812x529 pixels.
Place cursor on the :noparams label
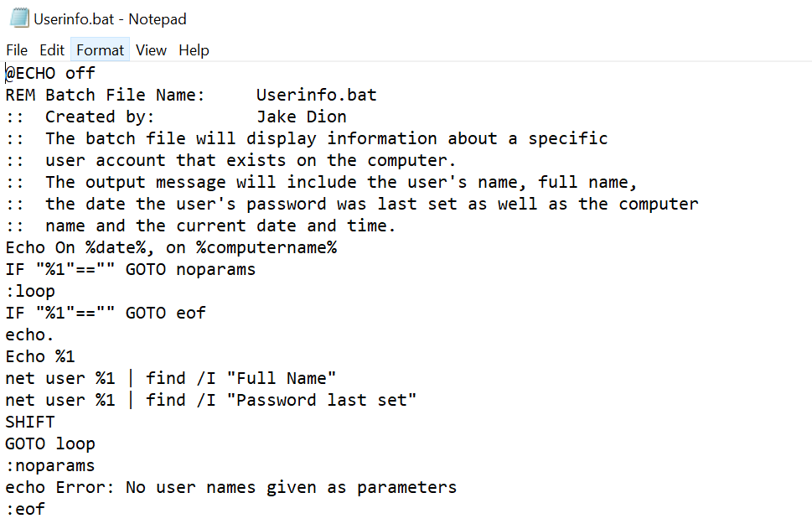50,466
